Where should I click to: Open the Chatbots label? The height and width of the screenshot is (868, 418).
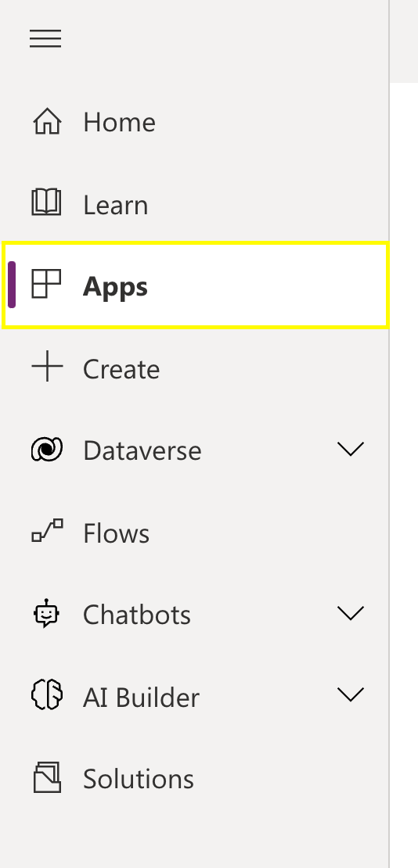(x=137, y=615)
